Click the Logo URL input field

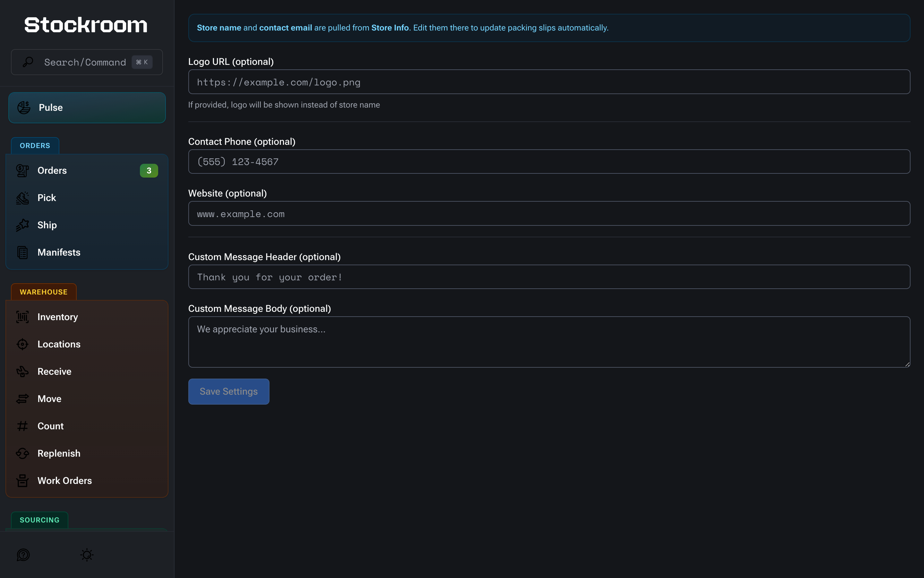(x=549, y=82)
